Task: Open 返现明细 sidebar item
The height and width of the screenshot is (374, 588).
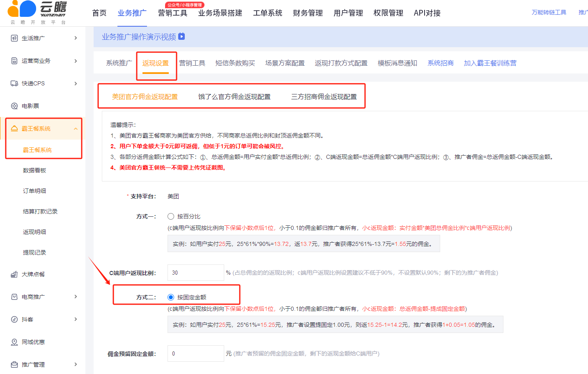Action: pos(34,232)
